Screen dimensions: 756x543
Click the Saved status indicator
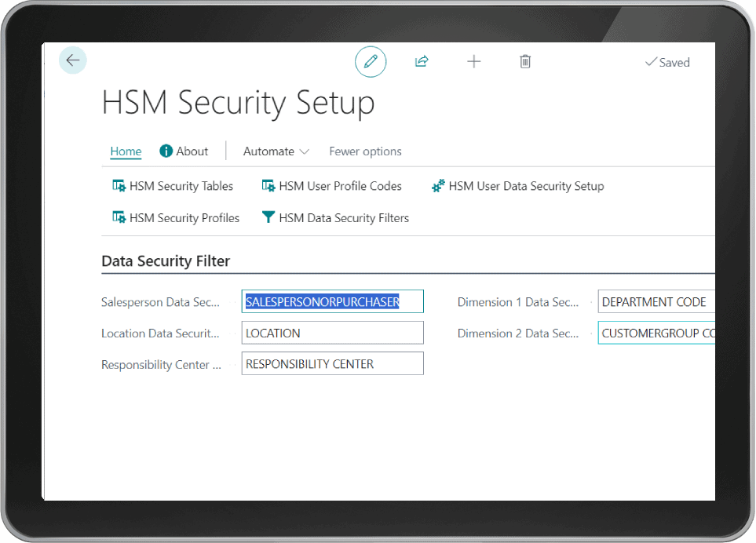667,62
